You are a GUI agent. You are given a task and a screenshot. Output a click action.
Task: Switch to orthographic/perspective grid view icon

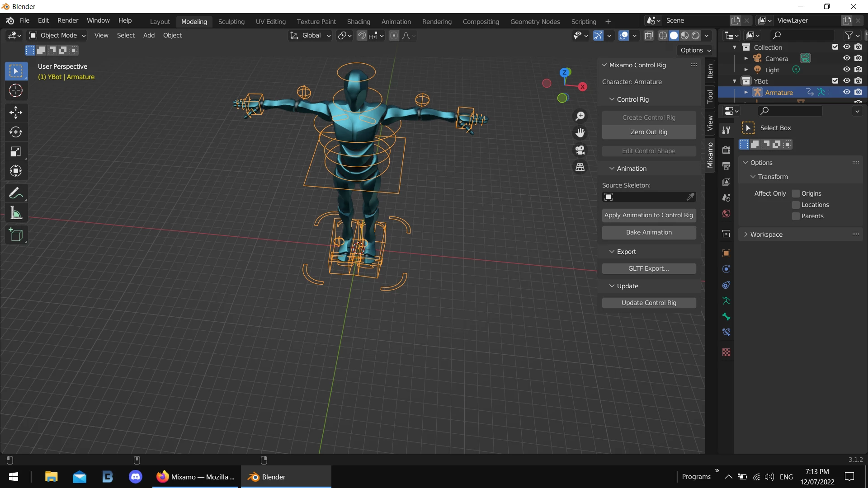[580, 167]
